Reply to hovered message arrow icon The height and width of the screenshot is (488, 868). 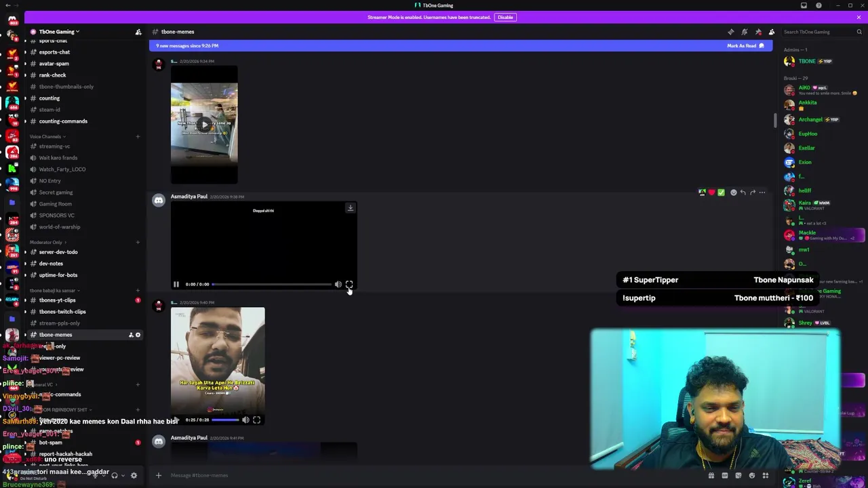pyautogui.click(x=743, y=192)
